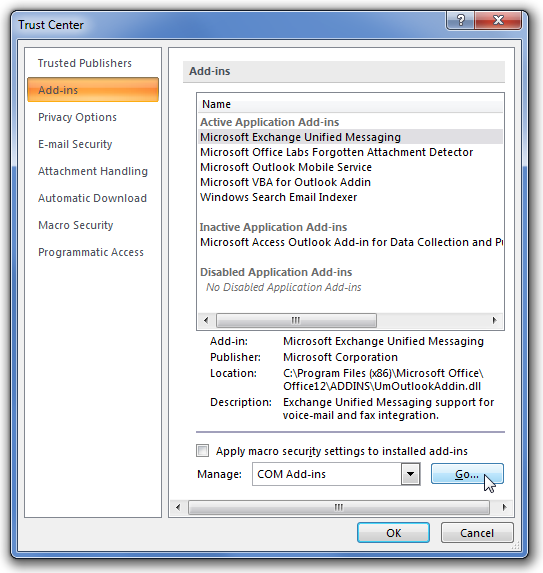Viewport: 543px width, 573px height.
Task: Click the add-in list horizontal scrollbar thumb
Action: [x=296, y=320]
